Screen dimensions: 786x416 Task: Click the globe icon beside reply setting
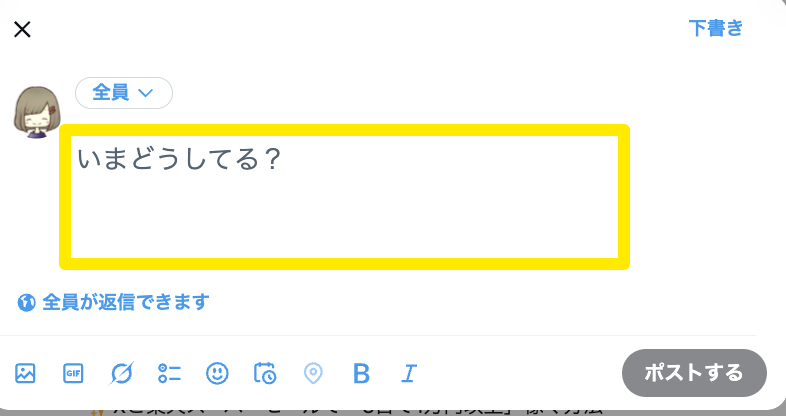(x=26, y=302)
